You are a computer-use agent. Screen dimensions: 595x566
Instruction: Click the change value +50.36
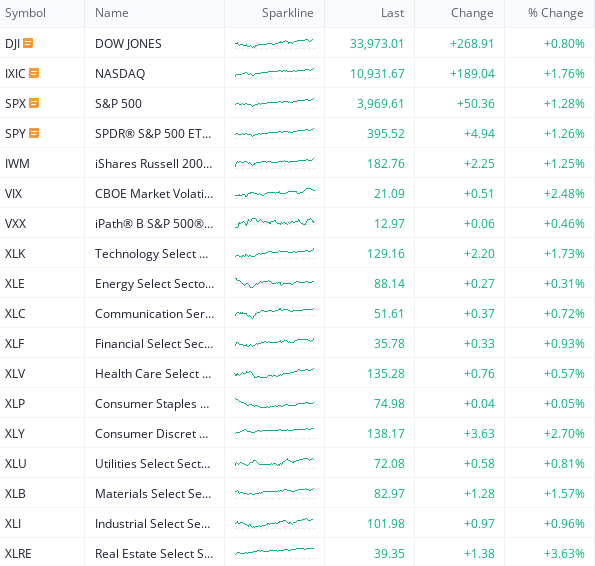coord(476,104)
